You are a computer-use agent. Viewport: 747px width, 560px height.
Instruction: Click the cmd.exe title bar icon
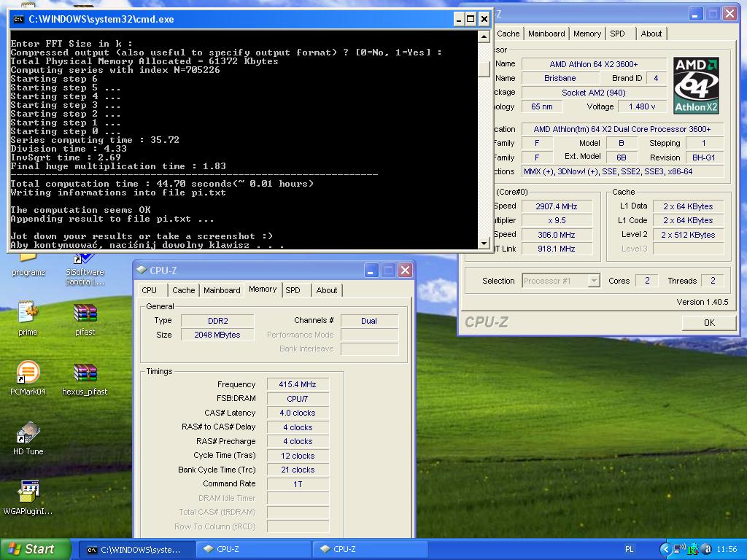pos(18,19)
